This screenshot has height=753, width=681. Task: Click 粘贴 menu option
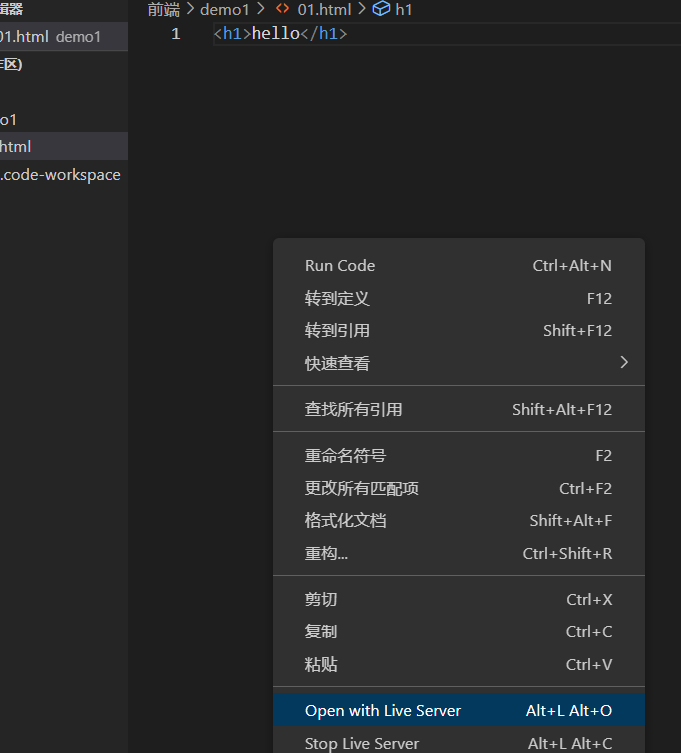coord(321,664)
